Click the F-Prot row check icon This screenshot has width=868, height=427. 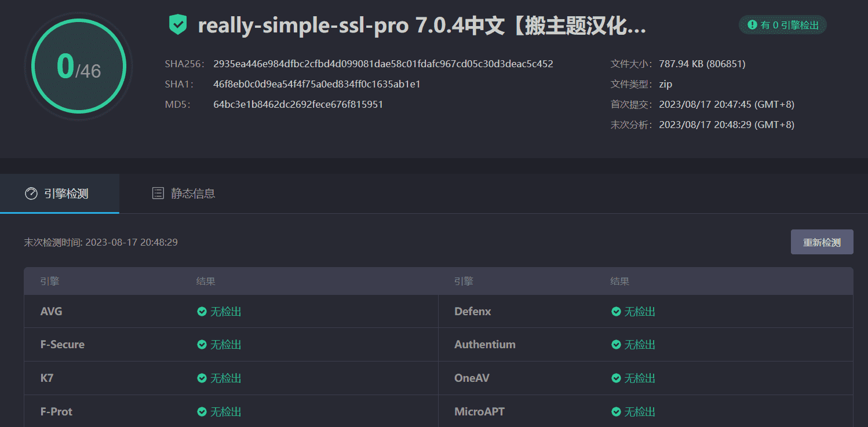[x=202, y=412]
